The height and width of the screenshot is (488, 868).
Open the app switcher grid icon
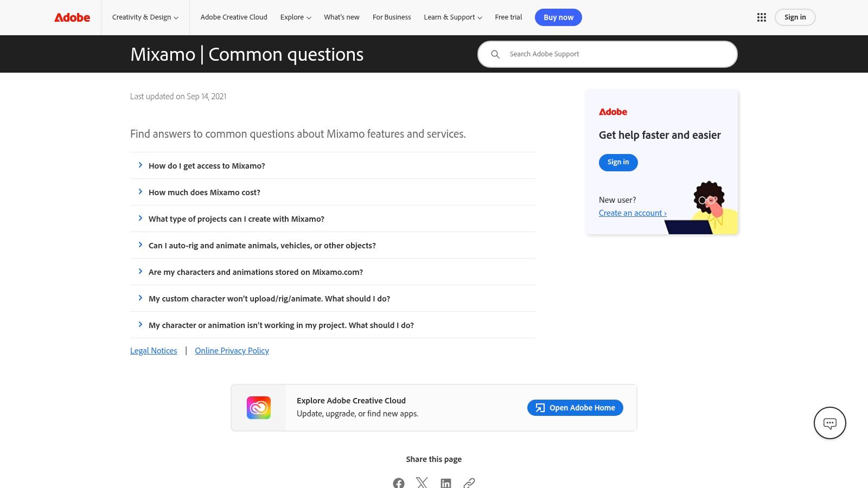click(x=762, y=17)
